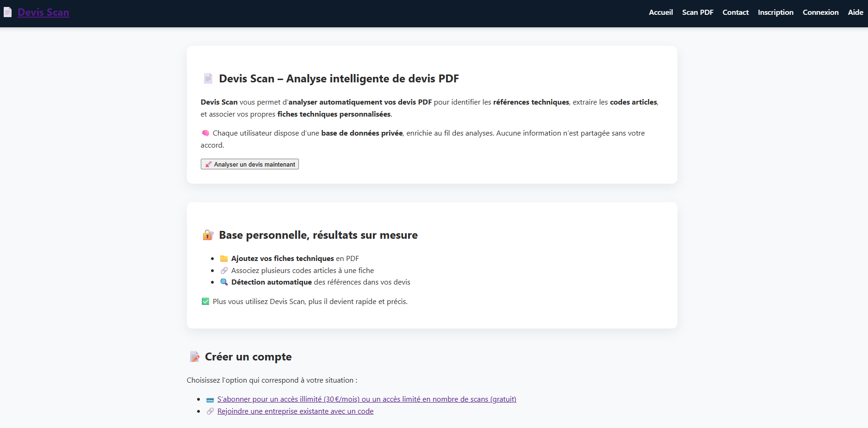Open the Connexion login page

pos(820,12)
